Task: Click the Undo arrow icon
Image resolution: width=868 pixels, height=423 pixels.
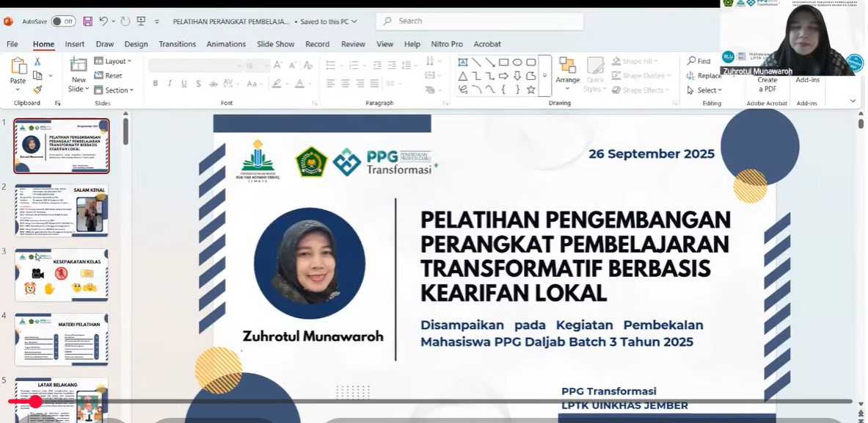Action: (x=103, y=21)
